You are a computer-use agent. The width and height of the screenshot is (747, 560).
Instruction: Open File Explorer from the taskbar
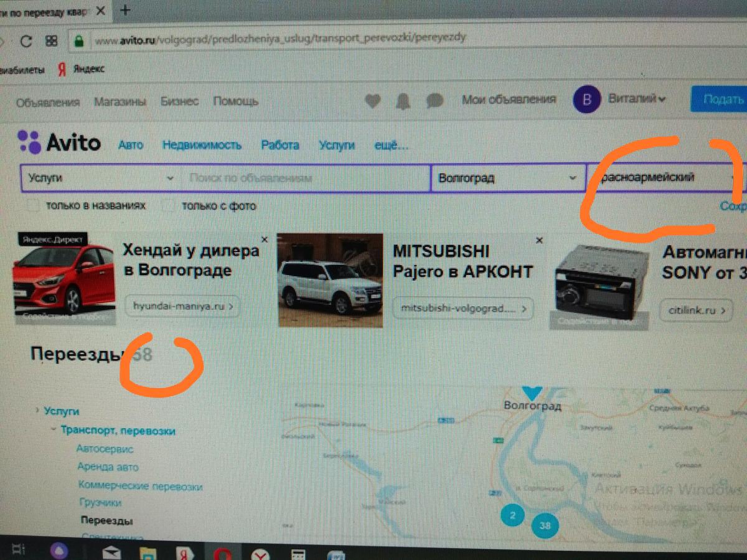tap(148, 552)
